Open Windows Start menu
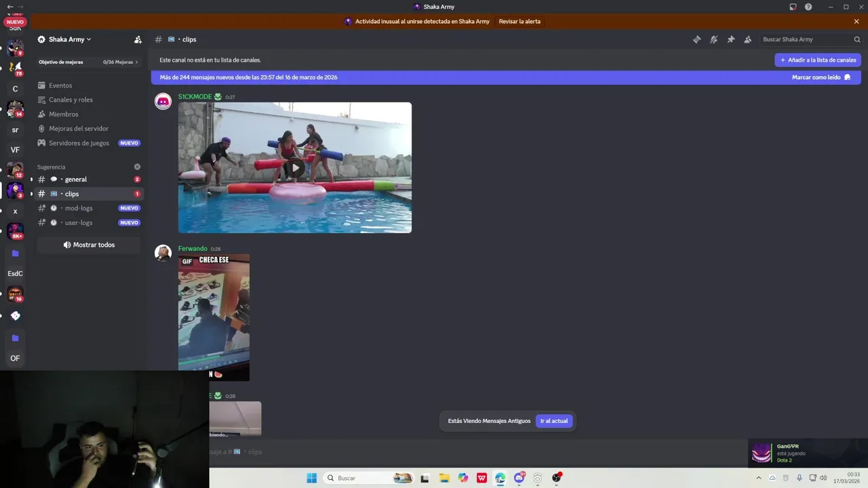Image resolution: width=868 pixels, height=488 pixels. [311, 478]
